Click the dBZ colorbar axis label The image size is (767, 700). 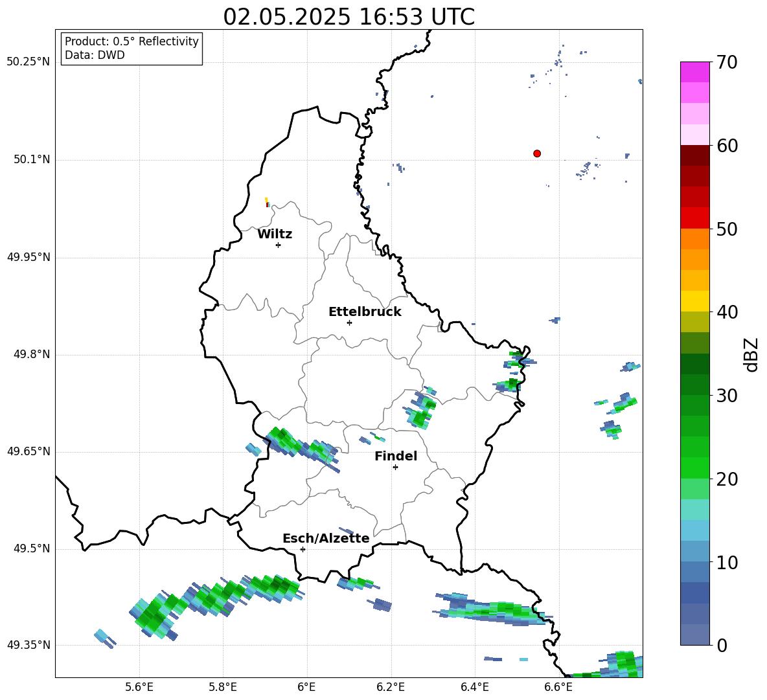(x=751, y=354)
